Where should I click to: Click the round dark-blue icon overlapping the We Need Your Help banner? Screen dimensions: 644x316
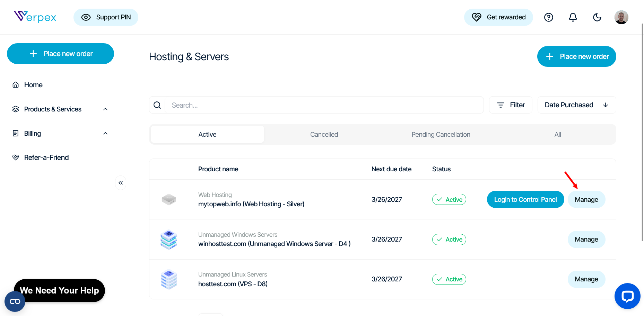(x=15, y=301)
